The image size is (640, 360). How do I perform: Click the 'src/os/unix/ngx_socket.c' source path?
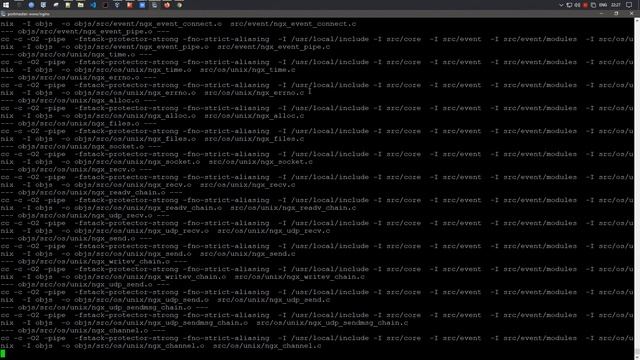coord(260,162)
